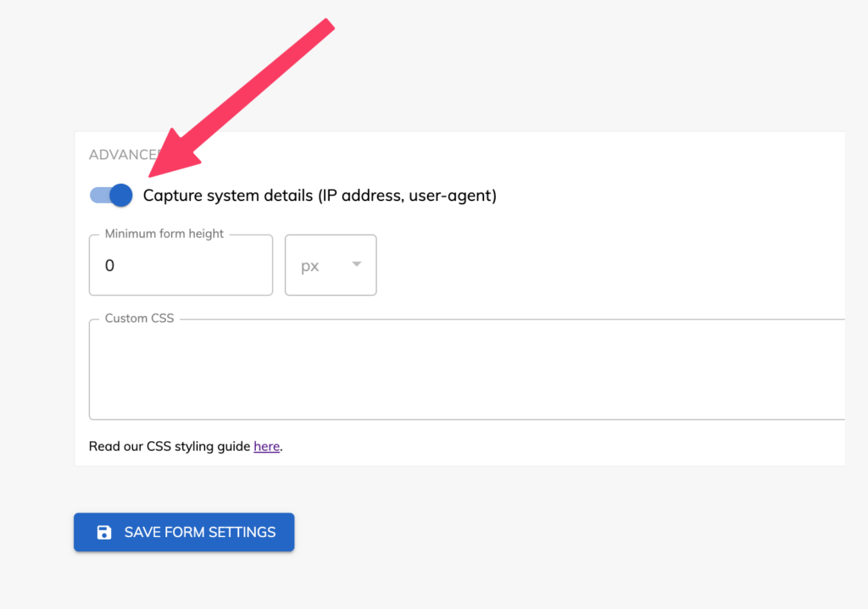
Task: Click the dropdown arrow beside px
Action: click(357, 264)
